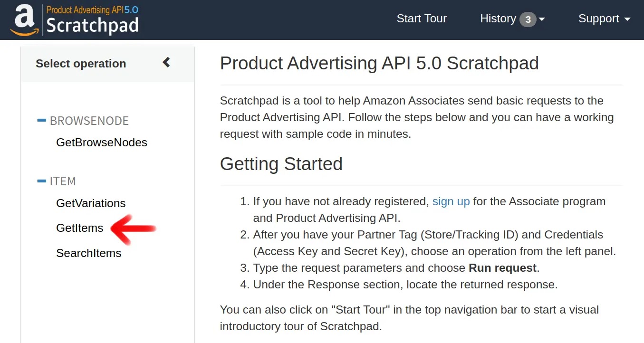Collapse the ITEM group minus icon
644x343 pixels.
click(x=42, y=181)
